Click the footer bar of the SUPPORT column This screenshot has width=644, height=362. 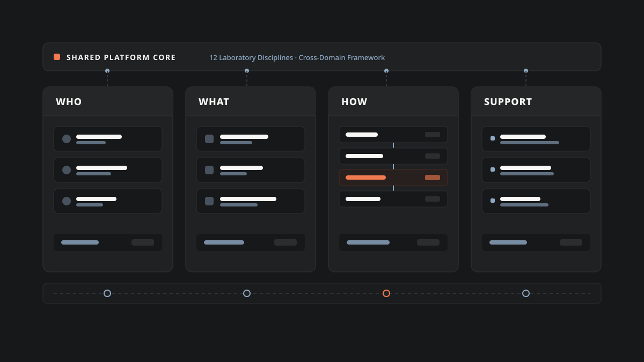[x=536, y=242]
